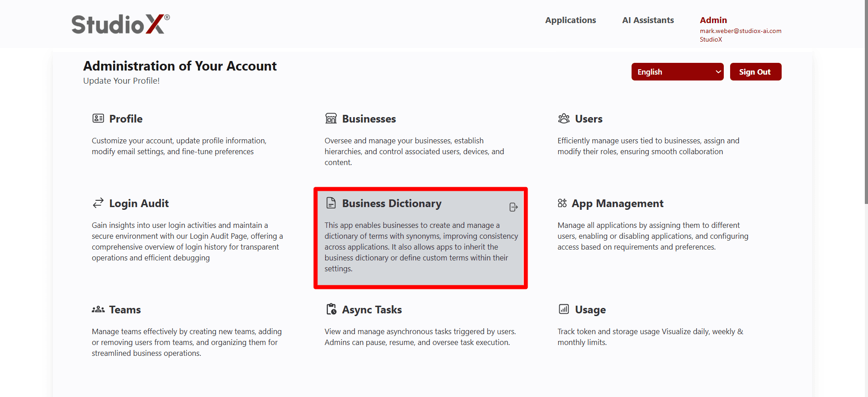Click the App Management grid icon
868x397 pixels.
(x=562, y=203)
